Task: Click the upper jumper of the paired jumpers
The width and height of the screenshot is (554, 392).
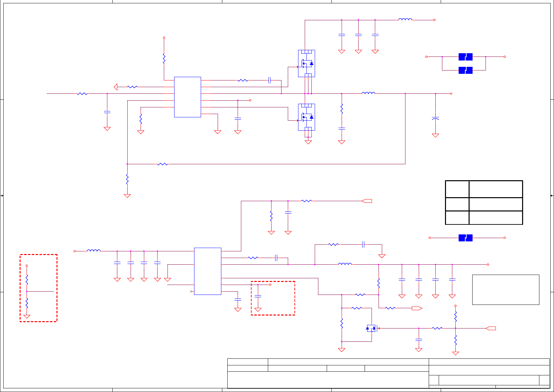Action: 466,57
